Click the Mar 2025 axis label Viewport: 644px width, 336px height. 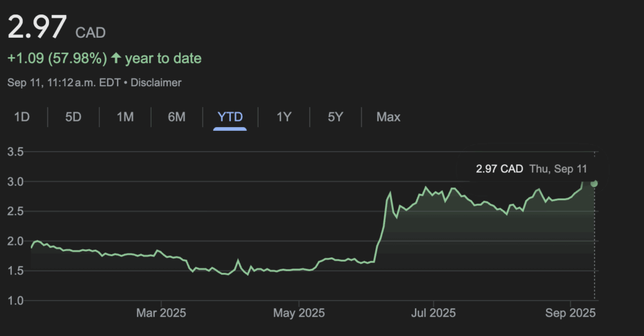[162, 313]
